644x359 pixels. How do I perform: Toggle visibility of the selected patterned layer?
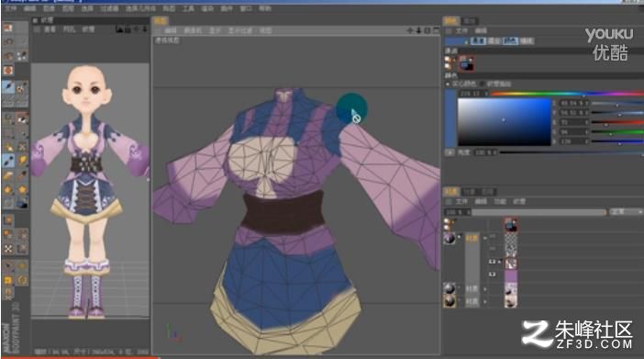(492, 262)
